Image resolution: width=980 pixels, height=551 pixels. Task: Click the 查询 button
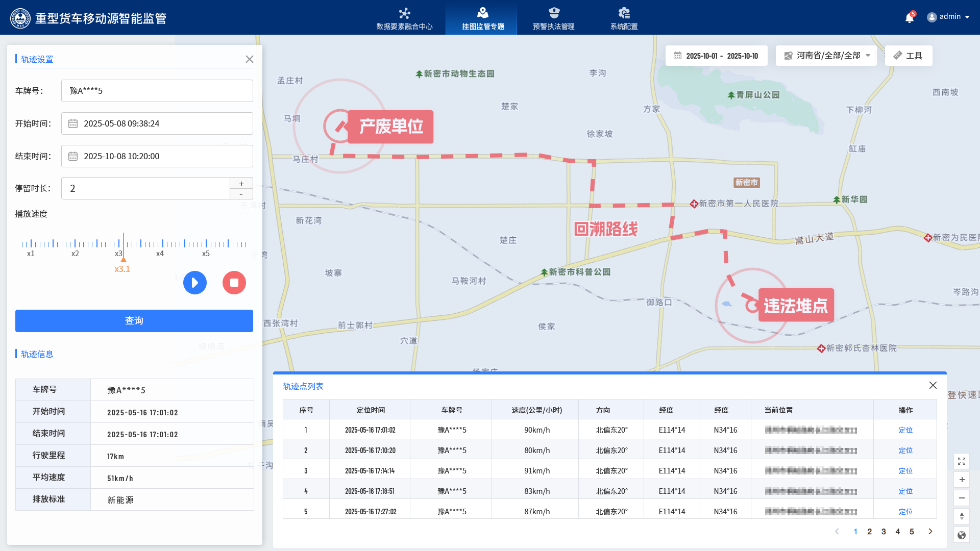click(x=134, y=321)
